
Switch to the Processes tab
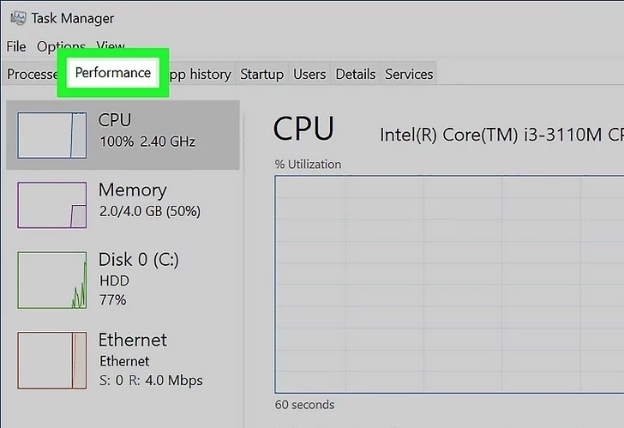32,74
